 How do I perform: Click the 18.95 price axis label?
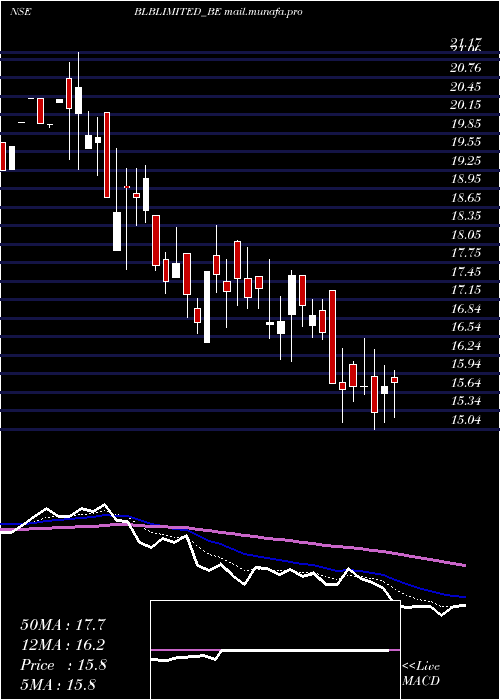click(466, 179)
